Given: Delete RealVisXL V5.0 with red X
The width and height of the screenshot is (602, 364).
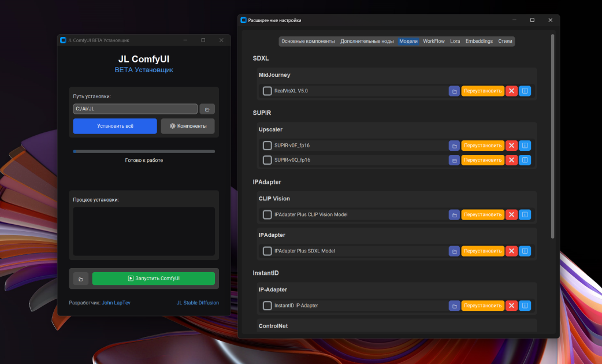Looking at the screenshot, I should [x=511, y=91].
